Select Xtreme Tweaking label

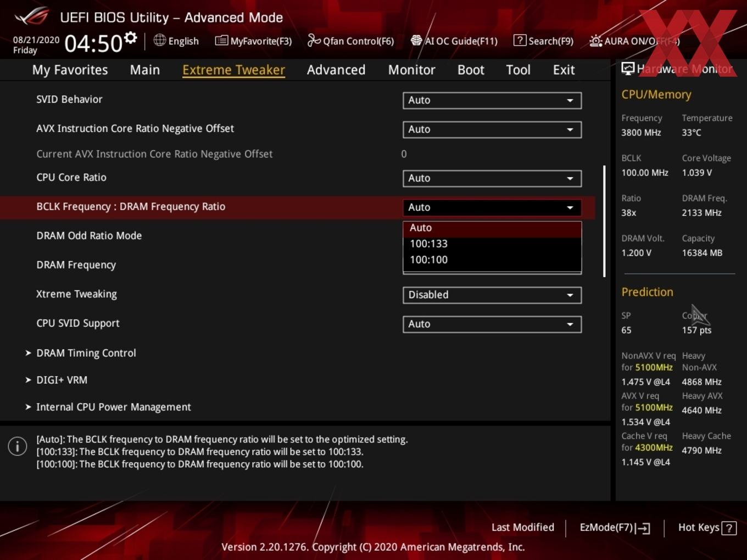(76, 294)
